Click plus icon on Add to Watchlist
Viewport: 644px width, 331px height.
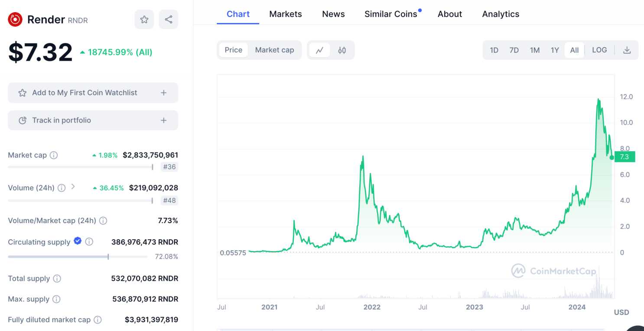pos(163,93)
